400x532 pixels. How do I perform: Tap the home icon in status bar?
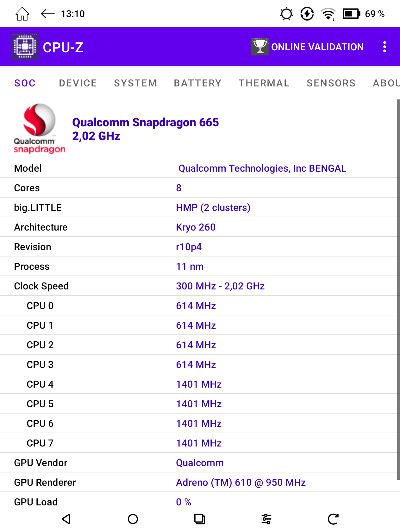point(22,14)
